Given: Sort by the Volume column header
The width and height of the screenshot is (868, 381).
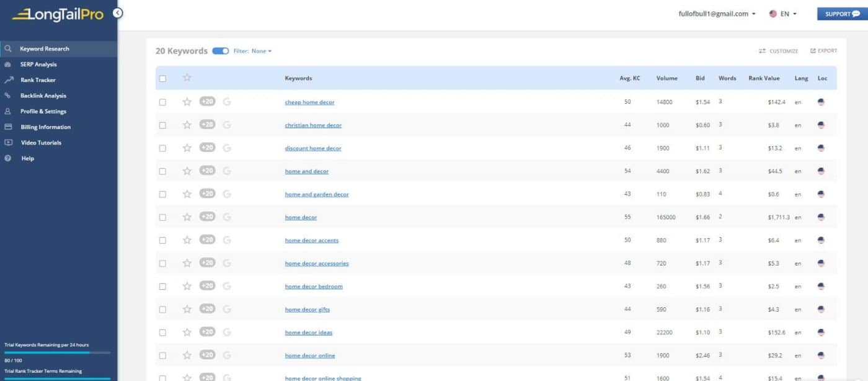Looking at the screenshot, I should pos(666,78).
